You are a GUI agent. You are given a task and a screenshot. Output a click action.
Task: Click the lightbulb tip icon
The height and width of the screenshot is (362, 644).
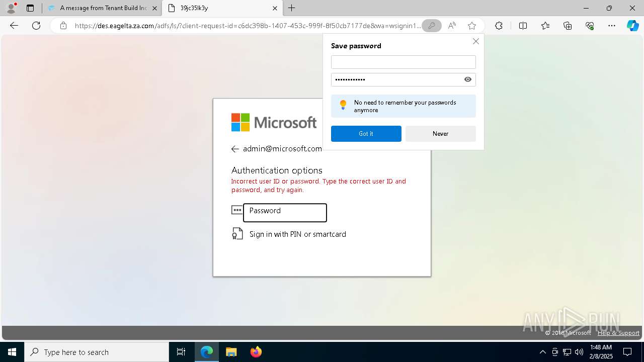point(343,105)
